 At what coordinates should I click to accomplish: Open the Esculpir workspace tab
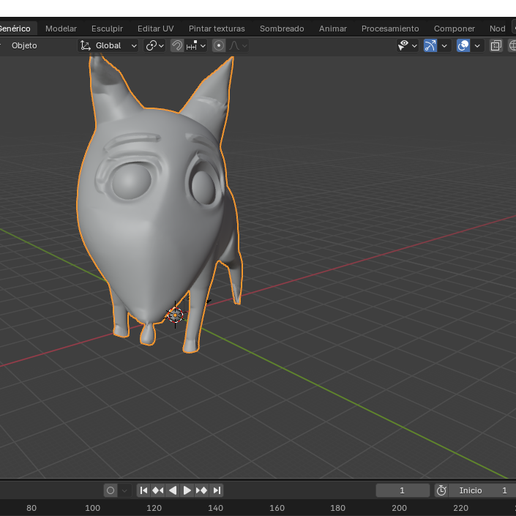[107, 29]
